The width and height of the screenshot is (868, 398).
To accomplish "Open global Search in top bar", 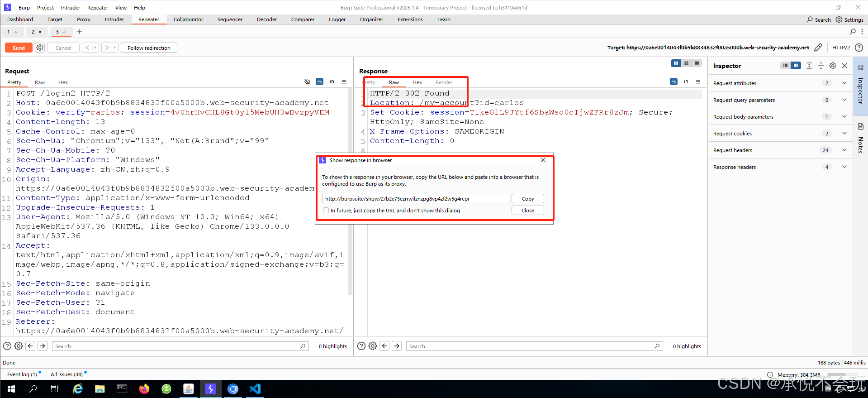I will click(819, 19).
